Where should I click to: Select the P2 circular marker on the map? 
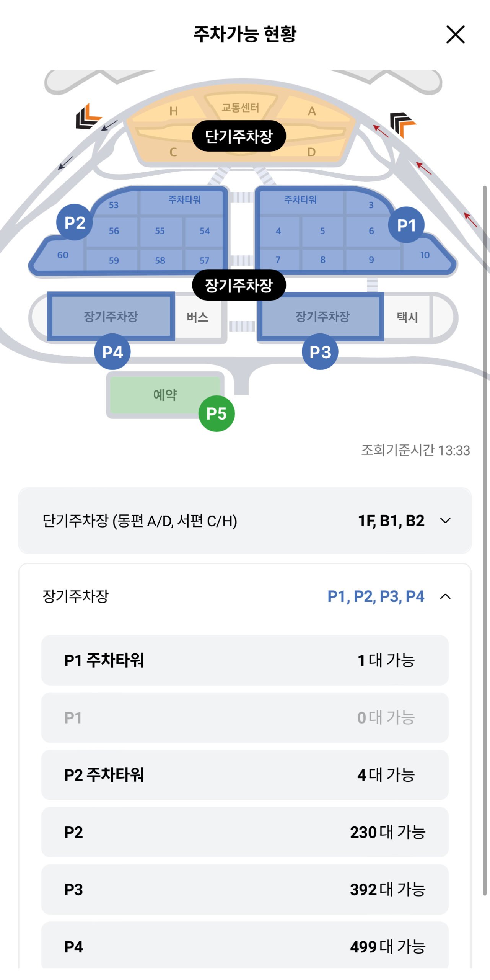coord(75,224)
